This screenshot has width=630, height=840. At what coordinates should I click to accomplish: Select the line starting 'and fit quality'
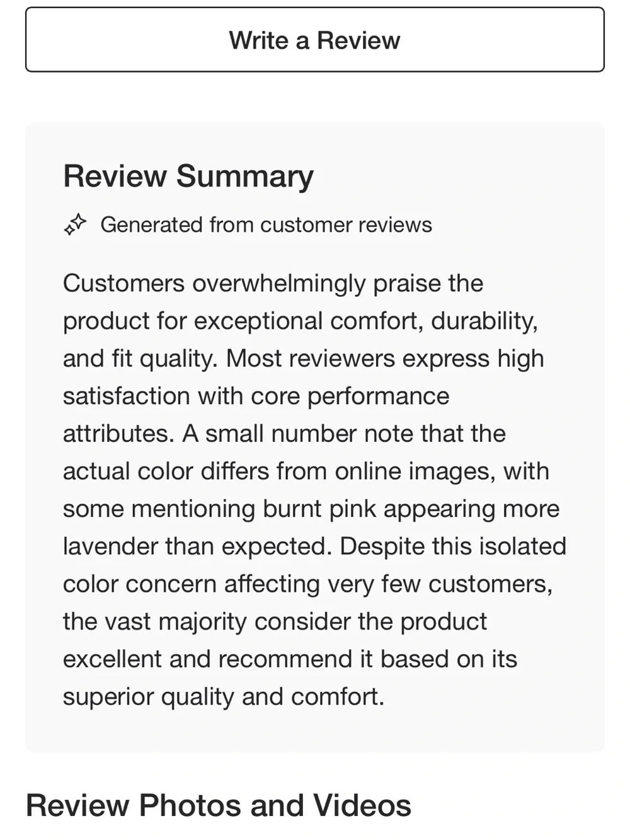point(303,359)
